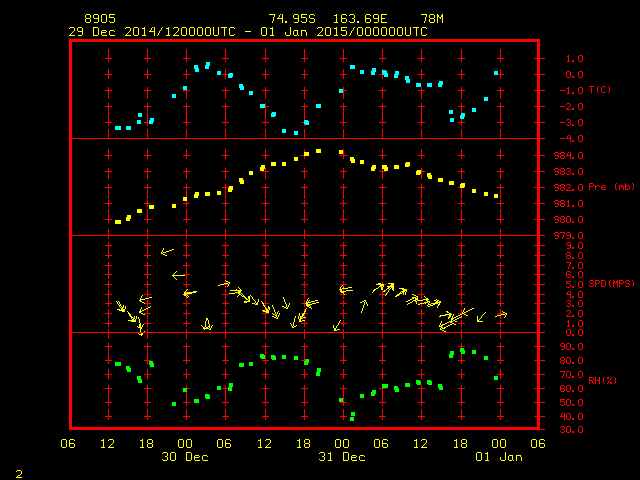Click the 80.0 humidity tick label
Screen dimensions: 640x480
(571, 361)
